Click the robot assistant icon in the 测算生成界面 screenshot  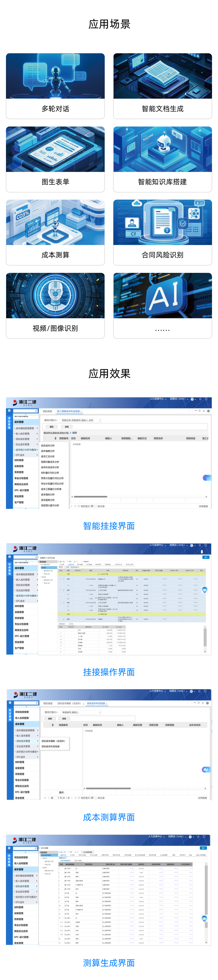click(205, 918)
